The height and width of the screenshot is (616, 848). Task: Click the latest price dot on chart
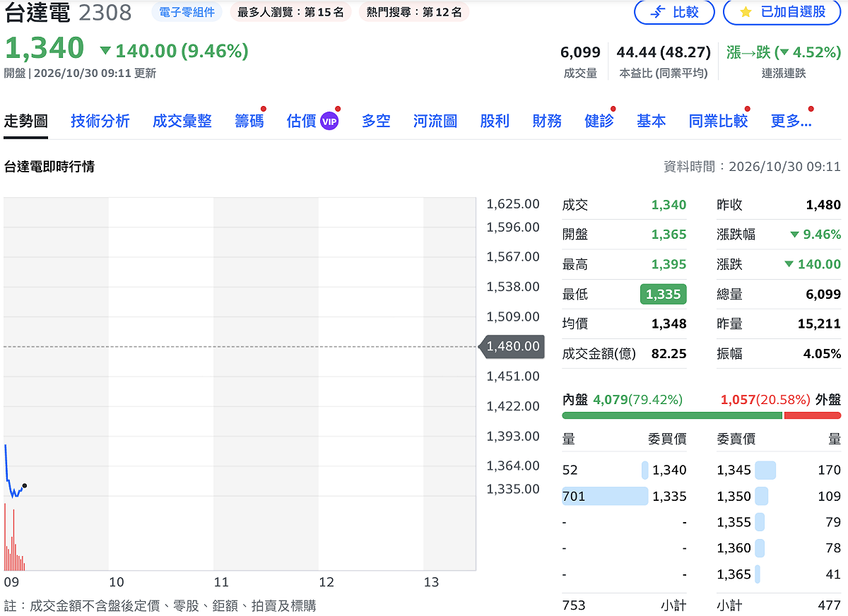[25, 485]
